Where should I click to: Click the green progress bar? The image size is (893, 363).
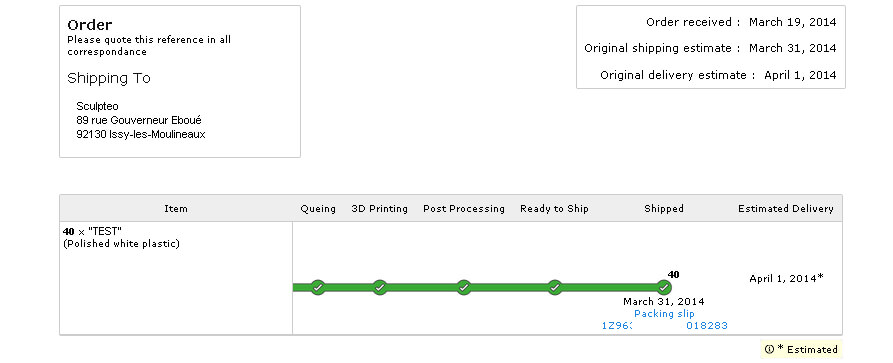tap(478, 288)
